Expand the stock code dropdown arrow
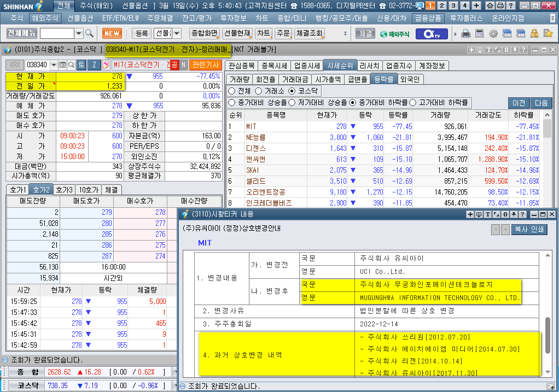 coord(54,65)
